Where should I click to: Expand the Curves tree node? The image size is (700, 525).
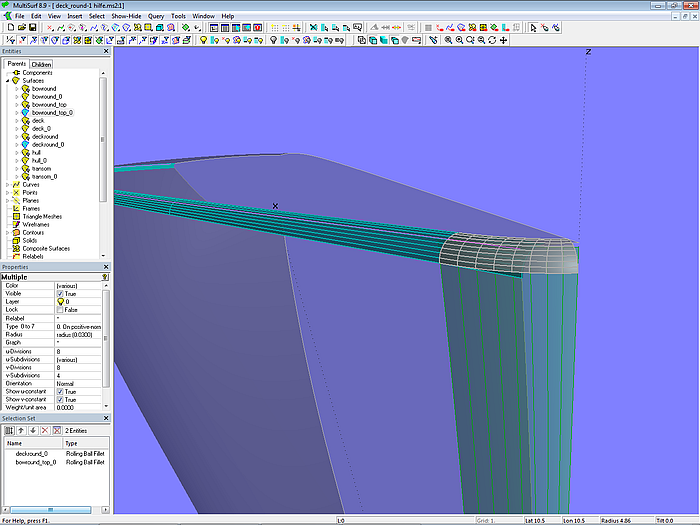point(8,185)
